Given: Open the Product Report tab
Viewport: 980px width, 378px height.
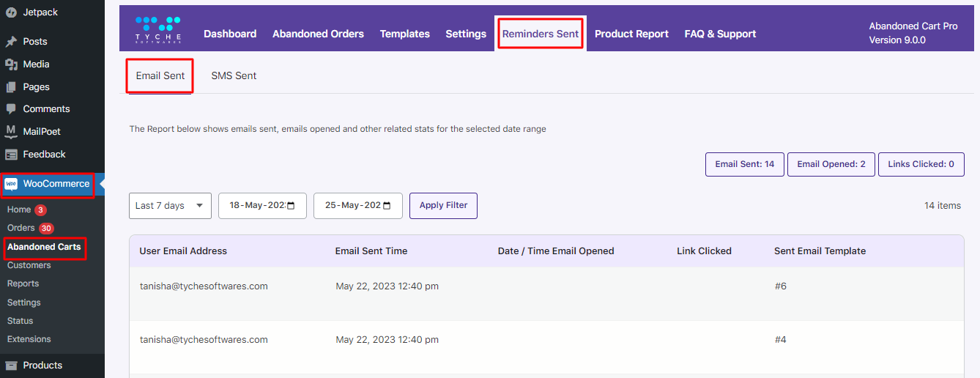Looking at the screenshot, I should pyautogui.click(x=631, y=34).
